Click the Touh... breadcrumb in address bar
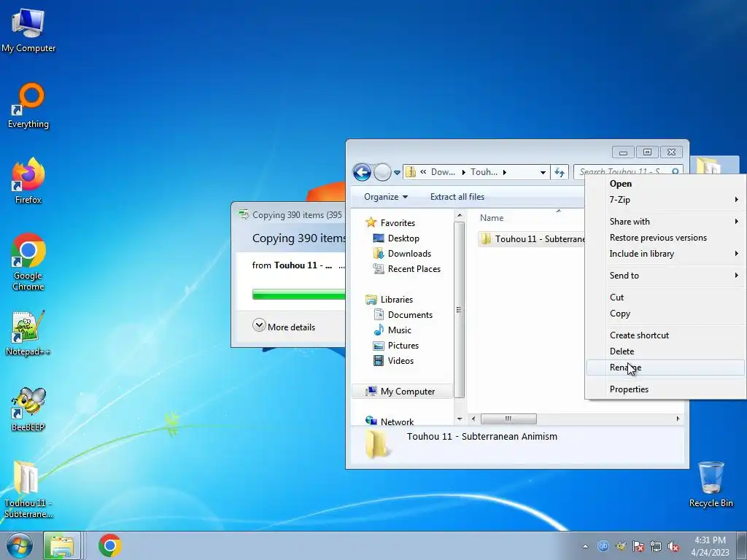The image size is (747, 560). pyautogui.click(x=484, y=172)
